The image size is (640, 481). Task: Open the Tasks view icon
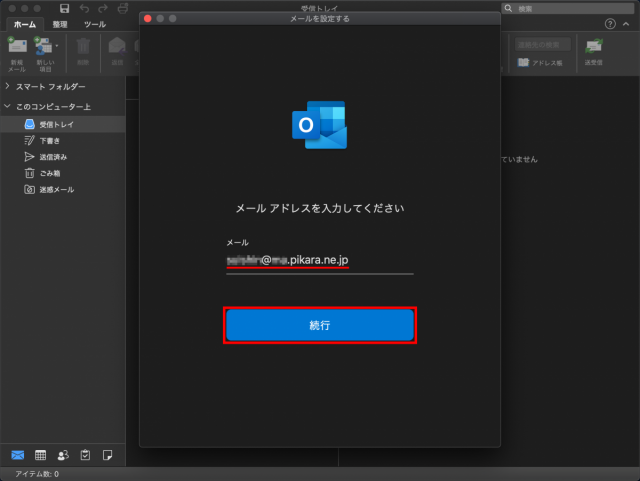85,454
